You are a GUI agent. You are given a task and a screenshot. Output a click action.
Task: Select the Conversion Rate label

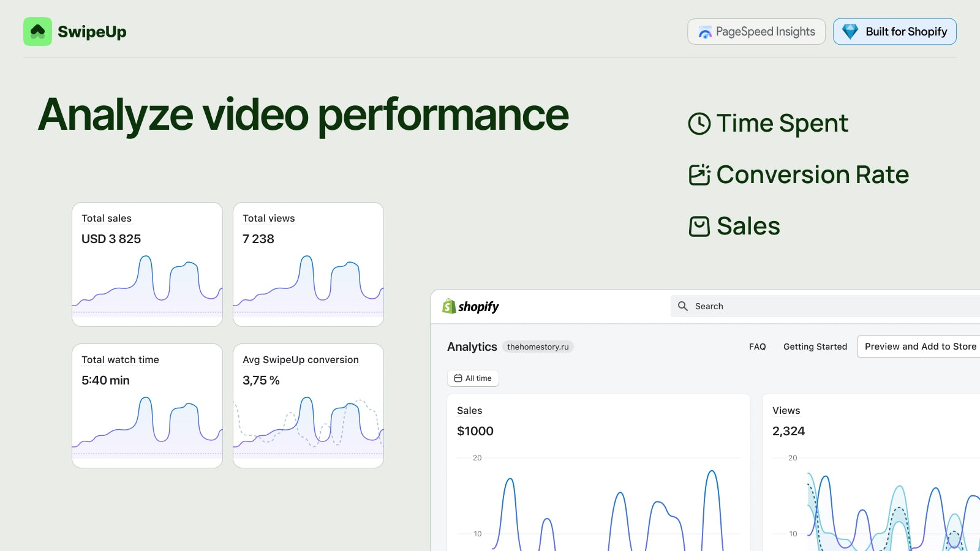(812, 174)
